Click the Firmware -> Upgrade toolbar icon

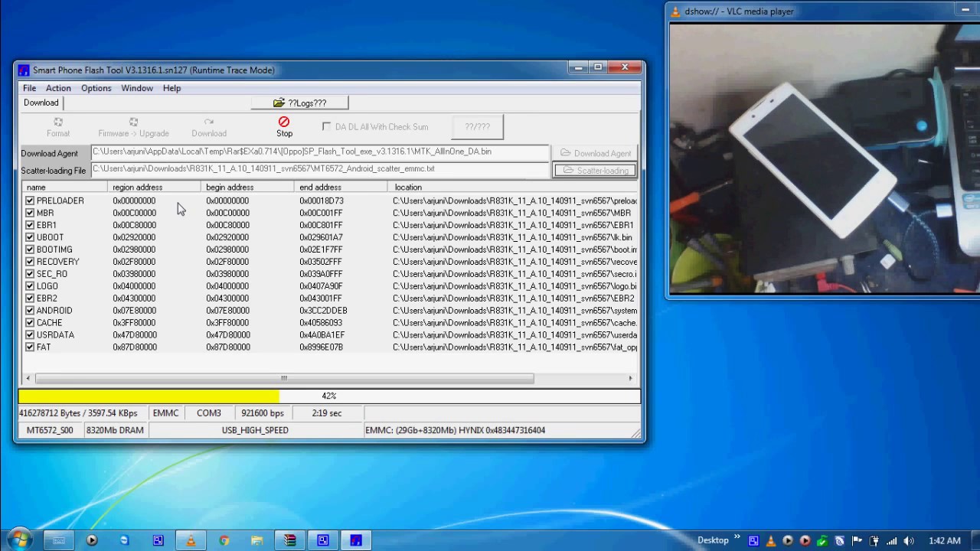[133, 122]
